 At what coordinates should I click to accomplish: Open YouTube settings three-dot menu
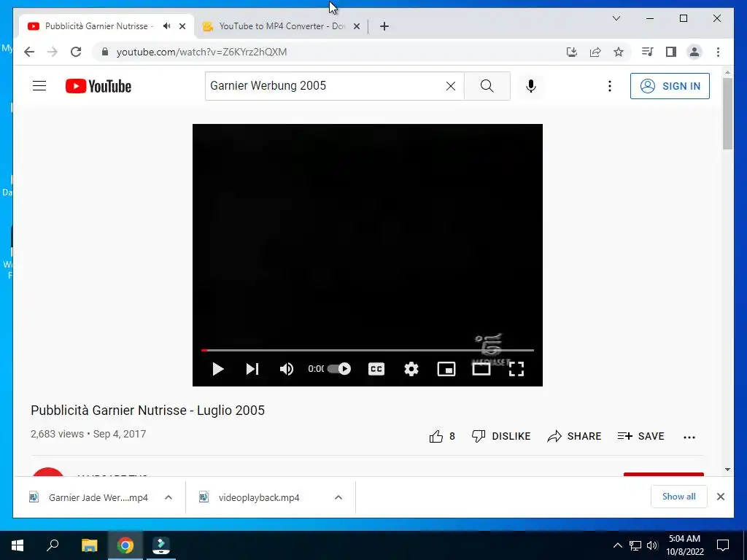tap(609, 86)
